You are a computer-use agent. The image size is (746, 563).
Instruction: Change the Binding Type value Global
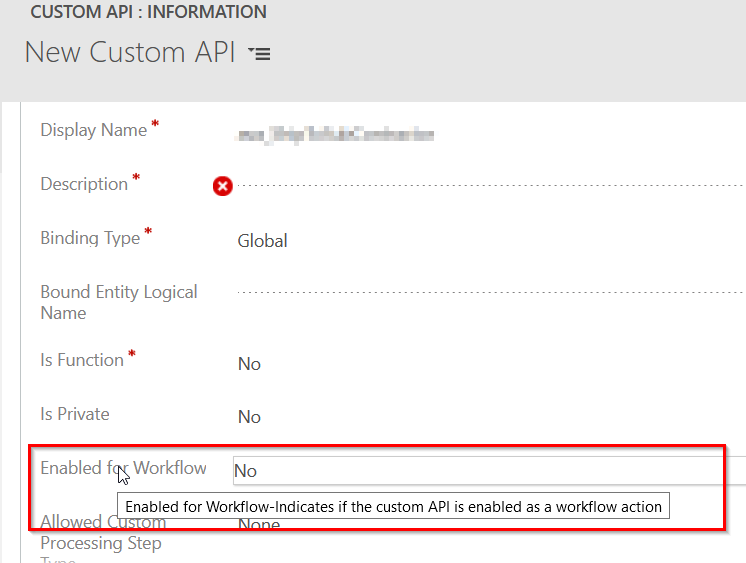[262, 241]
